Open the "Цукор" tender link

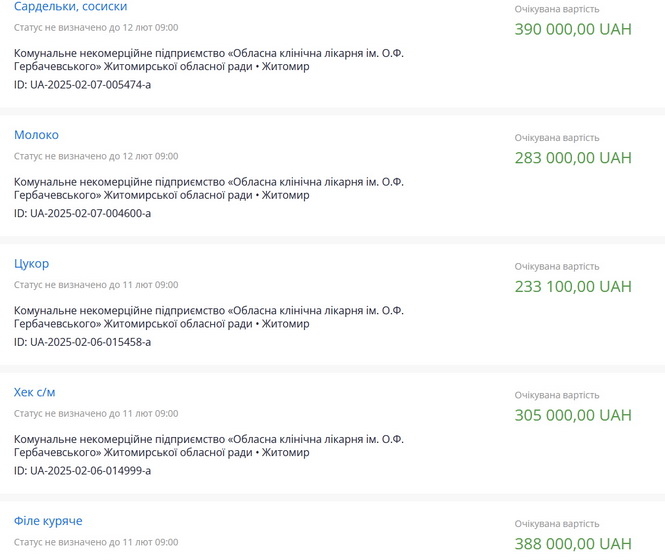[x=31, y=264]
